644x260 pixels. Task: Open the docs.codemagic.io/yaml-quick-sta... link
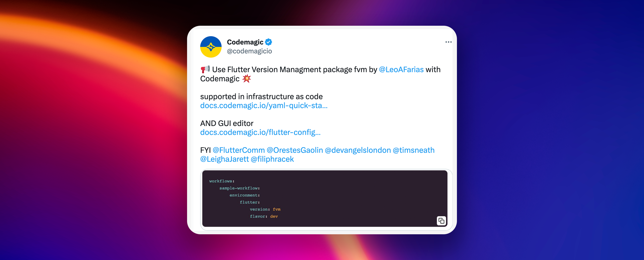264,105
